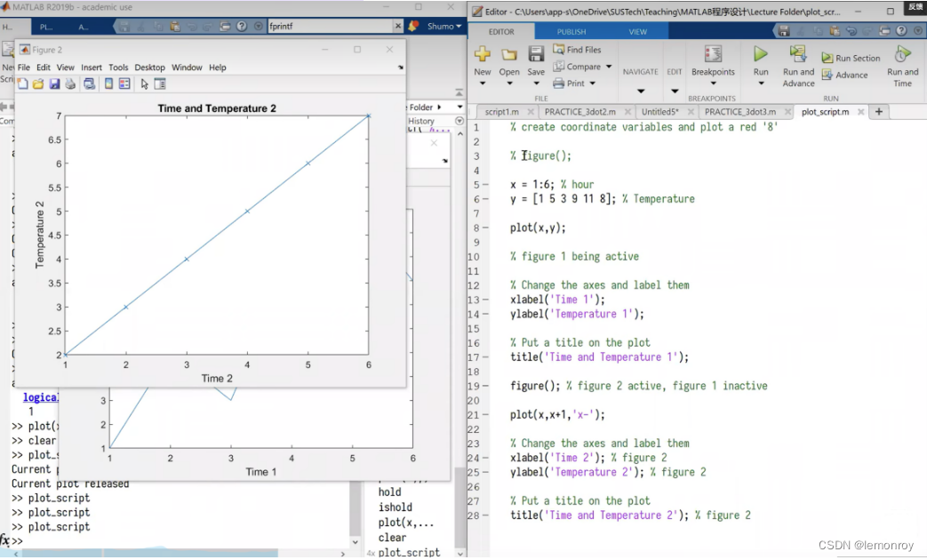This screenshot has width=927, height=560.
Task: Add new editor tab with plus button
Action: click(x=878, y=112)
